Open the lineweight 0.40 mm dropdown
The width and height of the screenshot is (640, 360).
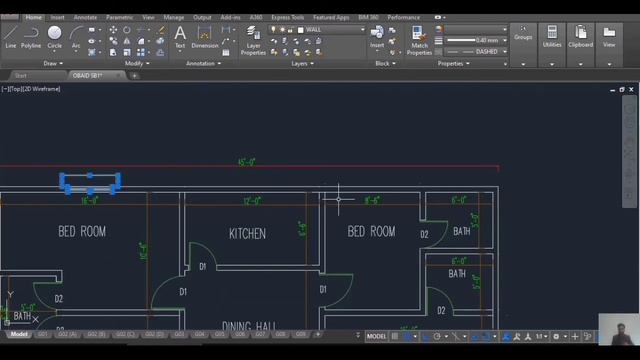tap(505, 40)
